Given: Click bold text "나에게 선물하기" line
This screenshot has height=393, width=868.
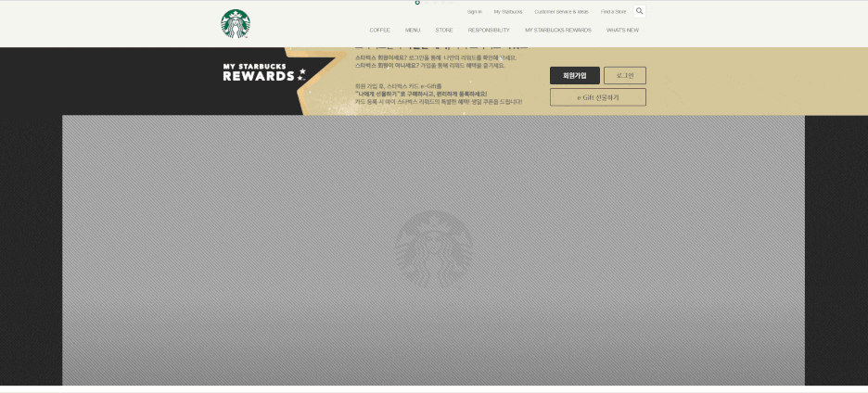Looking at the screenshot, I should click(x=421, y=95).
